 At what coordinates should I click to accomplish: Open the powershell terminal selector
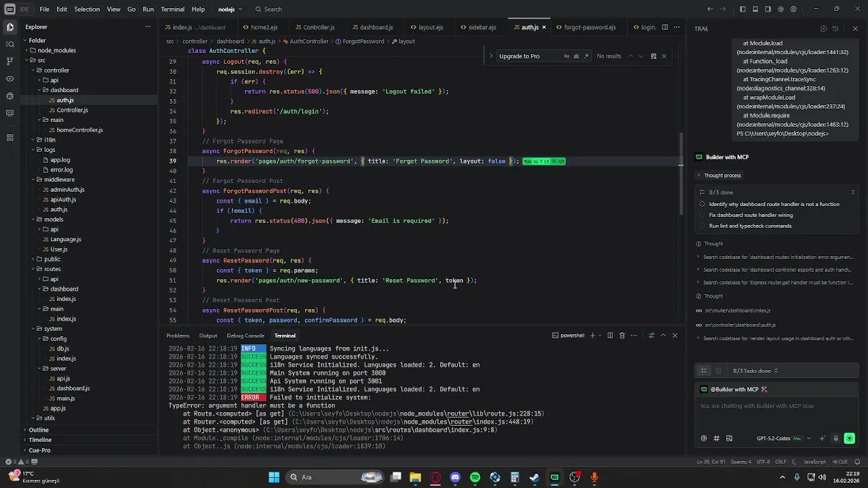pos(568,335)
